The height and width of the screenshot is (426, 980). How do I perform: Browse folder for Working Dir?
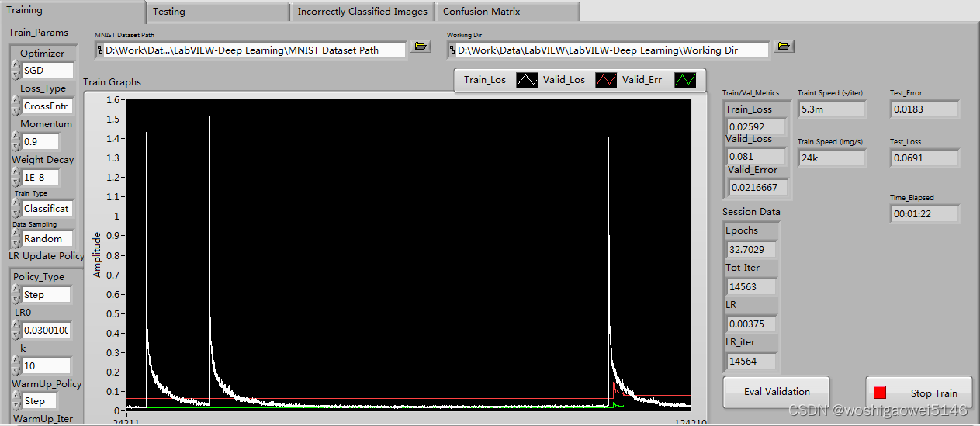[x=784, y=47]
